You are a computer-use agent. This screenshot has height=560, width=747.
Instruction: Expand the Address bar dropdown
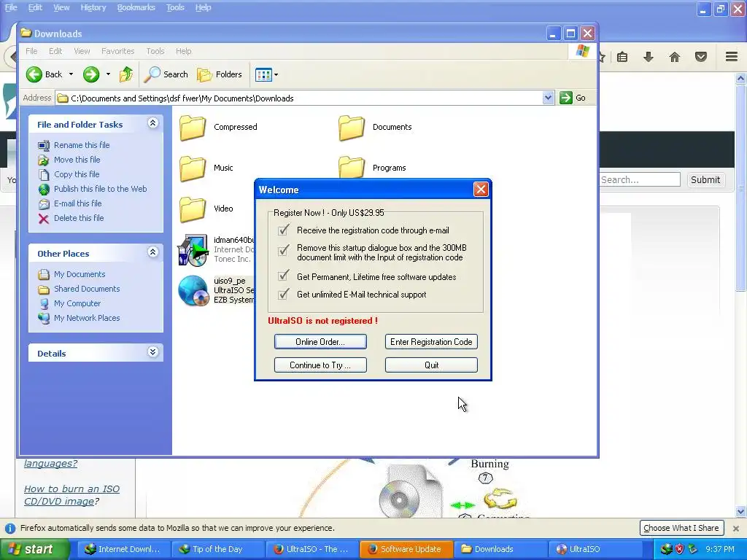[548, 98]
